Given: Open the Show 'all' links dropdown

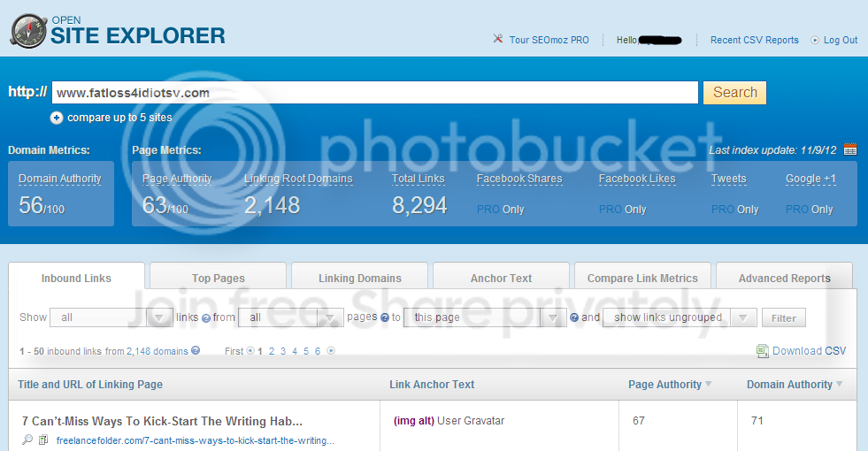Looking at the screenshot, I should (111, 317).
